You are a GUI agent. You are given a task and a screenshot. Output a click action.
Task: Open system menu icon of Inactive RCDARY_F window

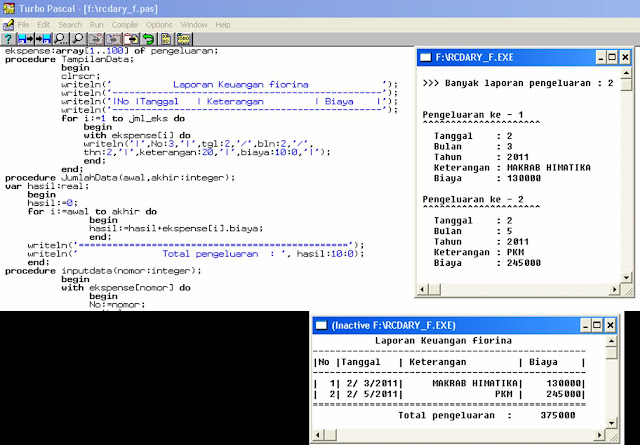tap(321, 325)
